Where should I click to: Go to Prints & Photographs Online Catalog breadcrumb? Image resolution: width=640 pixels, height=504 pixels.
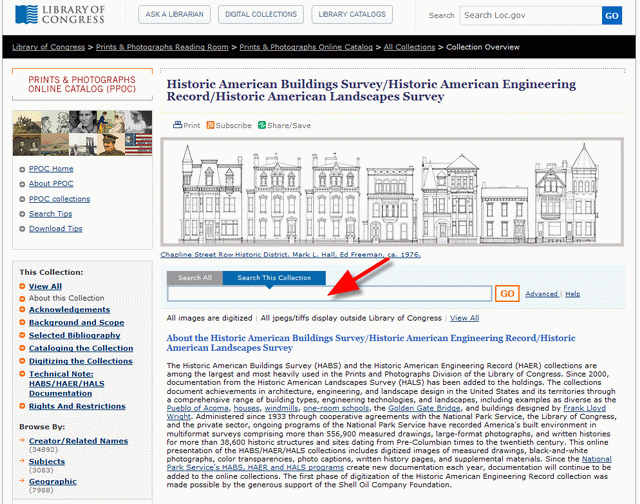click(306, 47)
